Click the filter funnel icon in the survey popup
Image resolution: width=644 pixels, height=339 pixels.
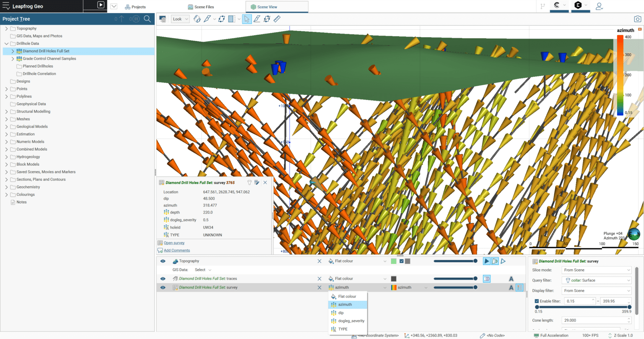pos(250,183)
